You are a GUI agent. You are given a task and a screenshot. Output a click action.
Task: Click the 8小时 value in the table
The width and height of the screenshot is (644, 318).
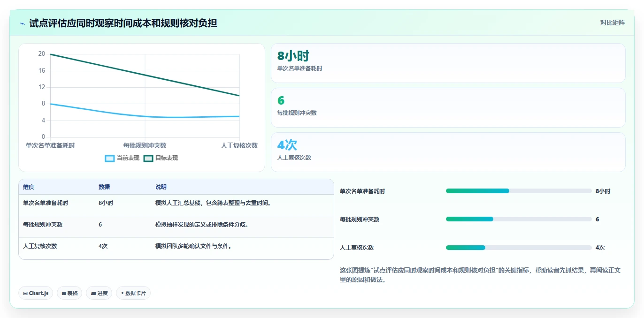pos(106,203)
